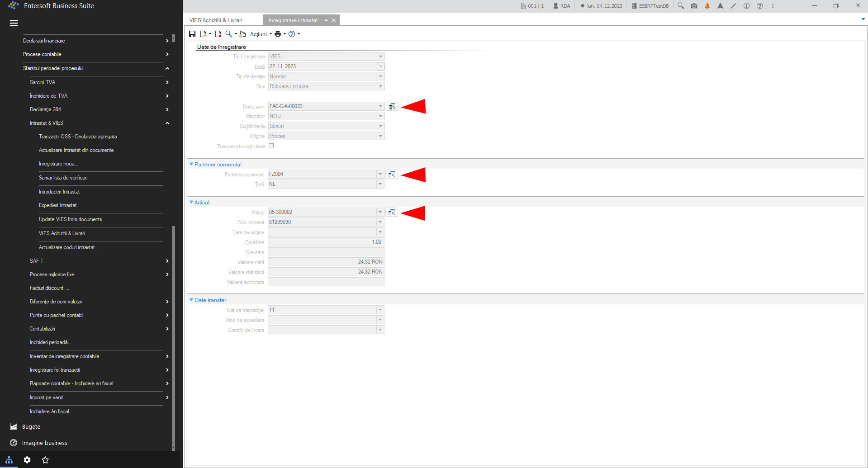
Task: Open the lookup icon beside the Document field
Action: click(392, 106)
